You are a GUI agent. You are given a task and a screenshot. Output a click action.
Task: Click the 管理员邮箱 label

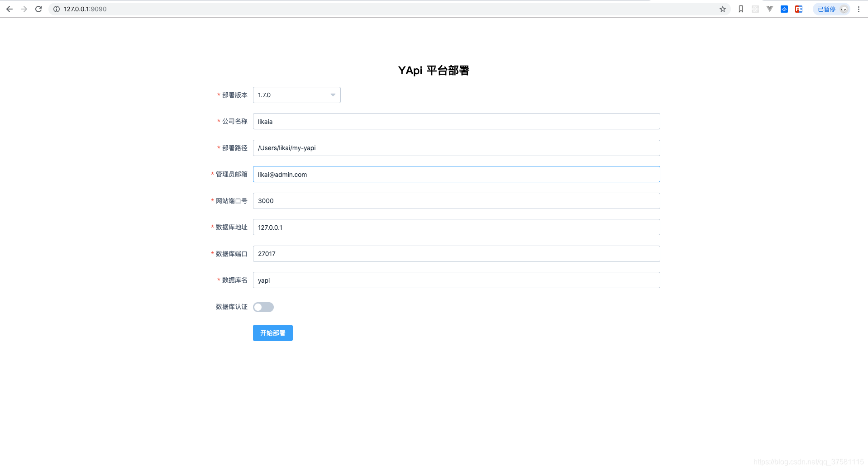(232, 174)
